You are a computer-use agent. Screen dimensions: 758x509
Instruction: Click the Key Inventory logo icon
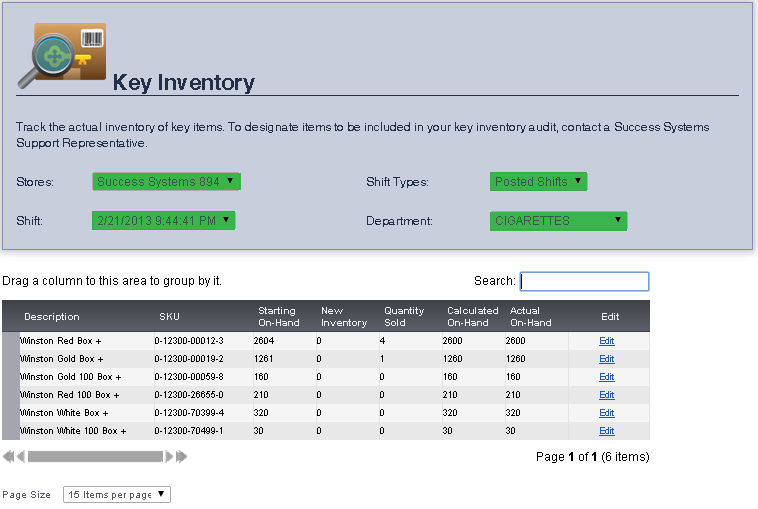pos(62,56)
